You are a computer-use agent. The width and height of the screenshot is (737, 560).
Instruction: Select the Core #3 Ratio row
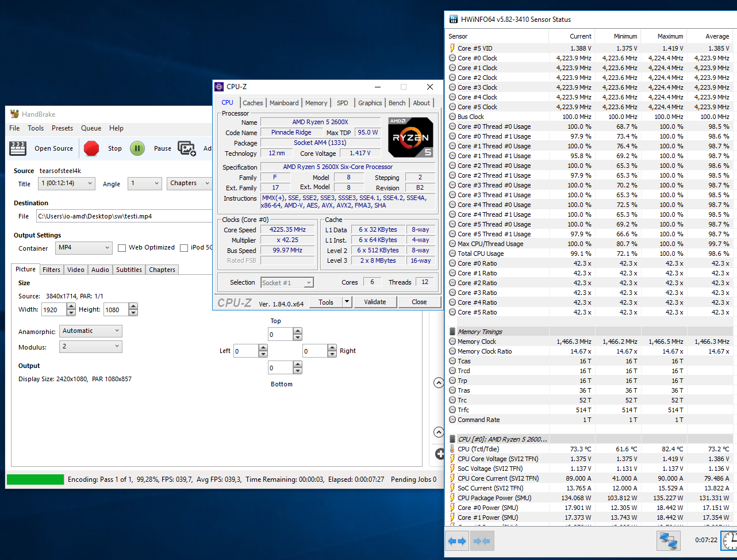[x=590, y=293]
